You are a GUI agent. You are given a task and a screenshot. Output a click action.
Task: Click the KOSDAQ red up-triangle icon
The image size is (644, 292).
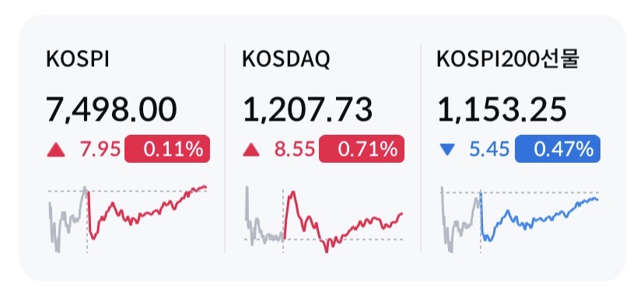pyautogui.click(x=251, y=150)
